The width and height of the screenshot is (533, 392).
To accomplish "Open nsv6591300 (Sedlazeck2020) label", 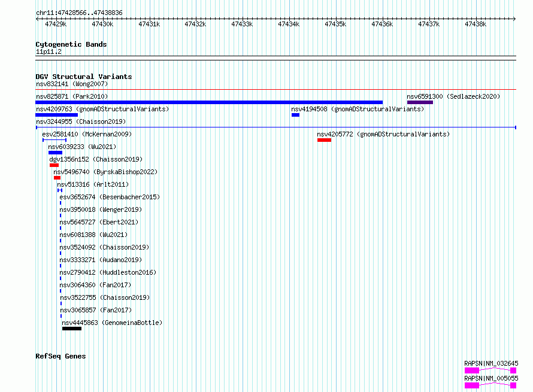I will 453,96.
